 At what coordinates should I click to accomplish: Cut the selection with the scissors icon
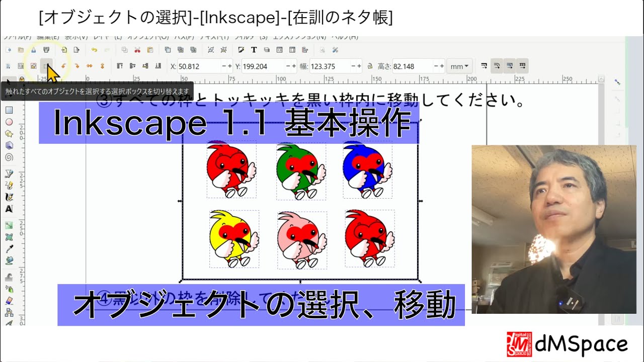(x=137, y=50)
